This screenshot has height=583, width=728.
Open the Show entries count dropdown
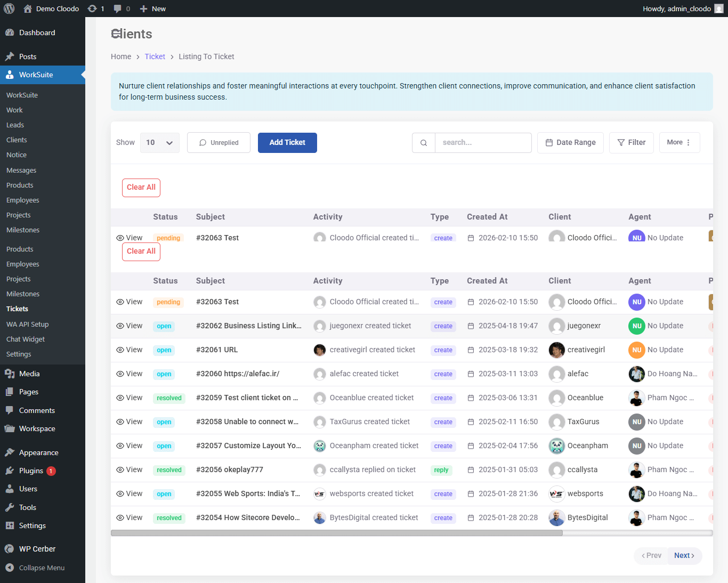click(159, 142)
